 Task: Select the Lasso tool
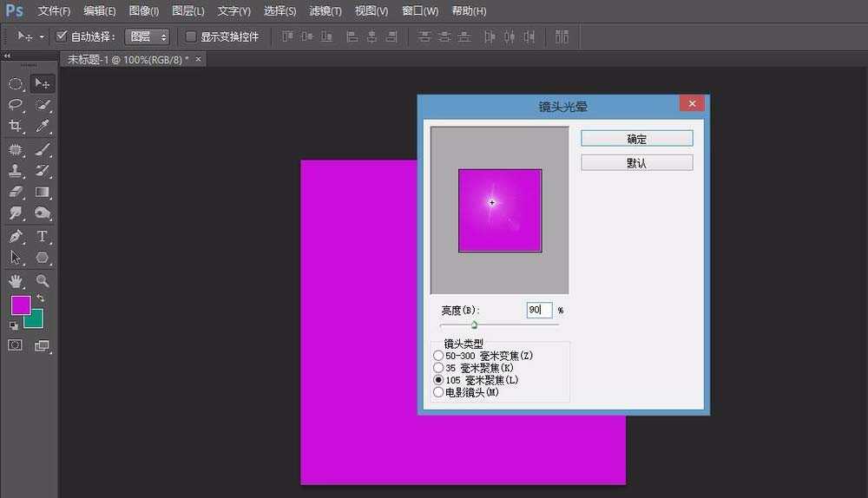point(16,105)
